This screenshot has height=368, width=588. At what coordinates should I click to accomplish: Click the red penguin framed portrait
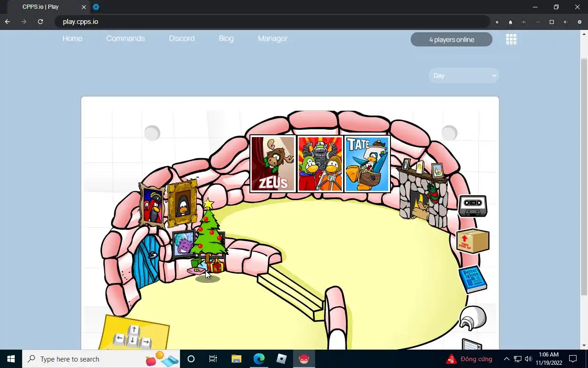[x=153, y=205]
